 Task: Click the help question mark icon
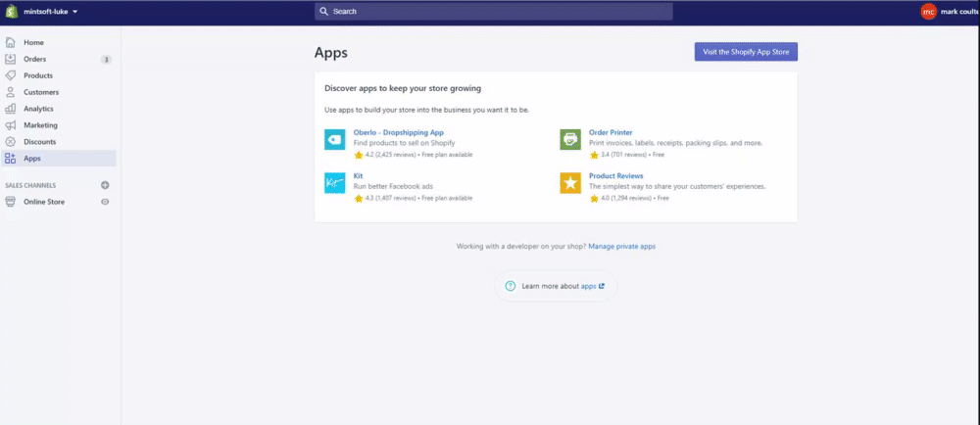pyautogui.click(x=510, y=287)
